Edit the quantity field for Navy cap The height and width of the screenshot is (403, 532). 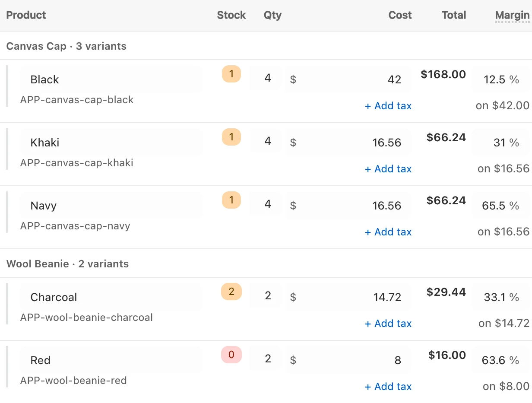pos(265,204)
